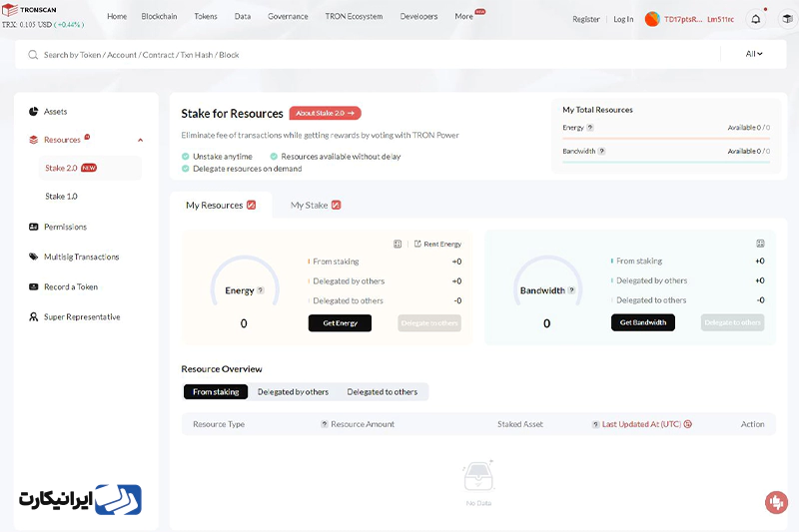Click the TRONSCAN logo
Viewport: 799px width, 532px height.
[30, 10]
